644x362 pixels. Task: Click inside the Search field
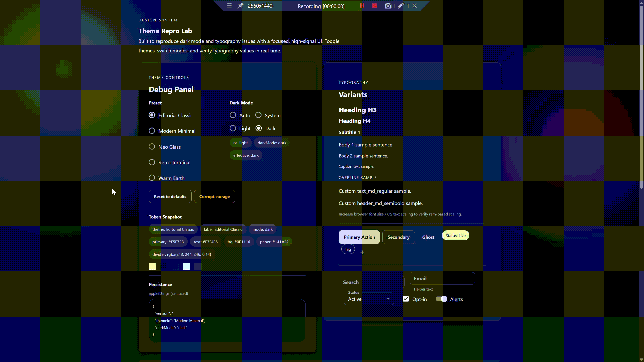tap(371, 282)
